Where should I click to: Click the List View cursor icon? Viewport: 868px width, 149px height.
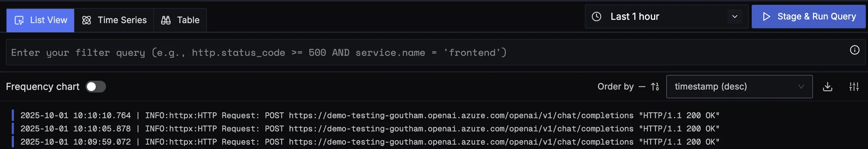point(19,20)
